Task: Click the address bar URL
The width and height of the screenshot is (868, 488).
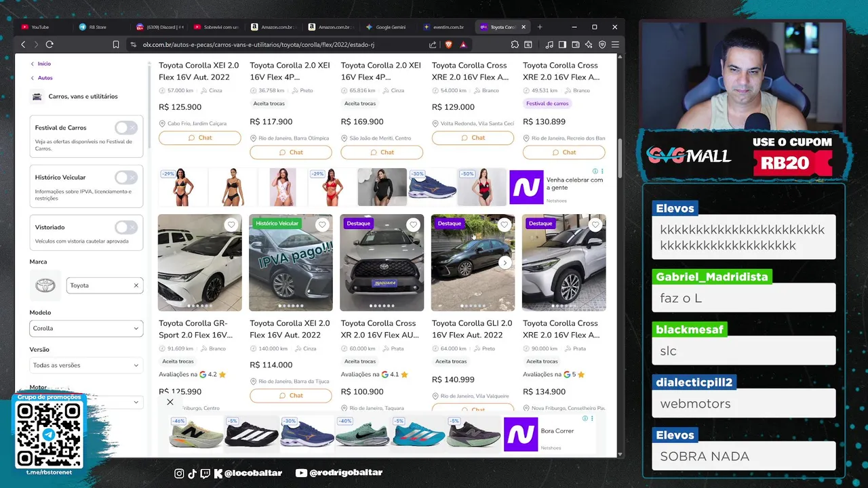Action: [258, 45]
